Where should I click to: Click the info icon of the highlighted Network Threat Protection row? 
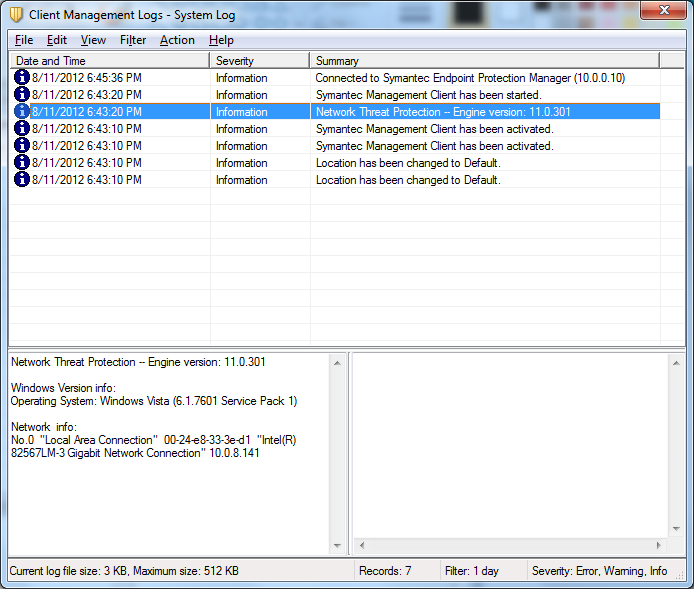click(22, 111)
